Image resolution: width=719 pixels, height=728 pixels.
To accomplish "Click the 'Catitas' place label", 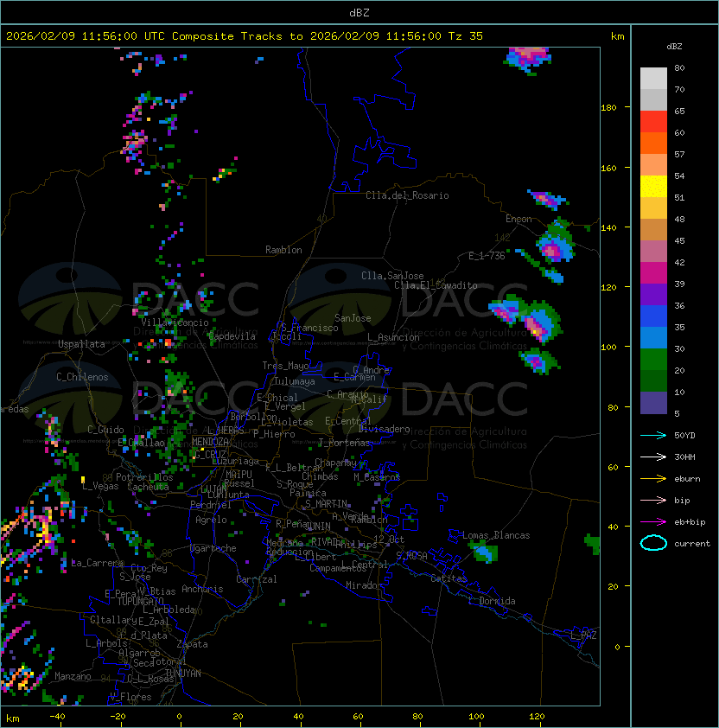I will [x=449, y=578].
